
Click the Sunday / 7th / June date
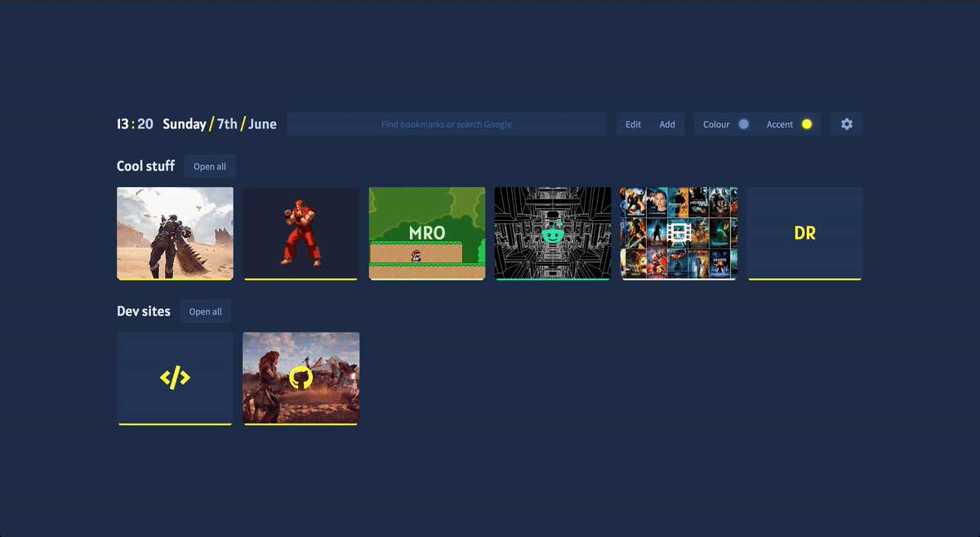coord(220,124)
